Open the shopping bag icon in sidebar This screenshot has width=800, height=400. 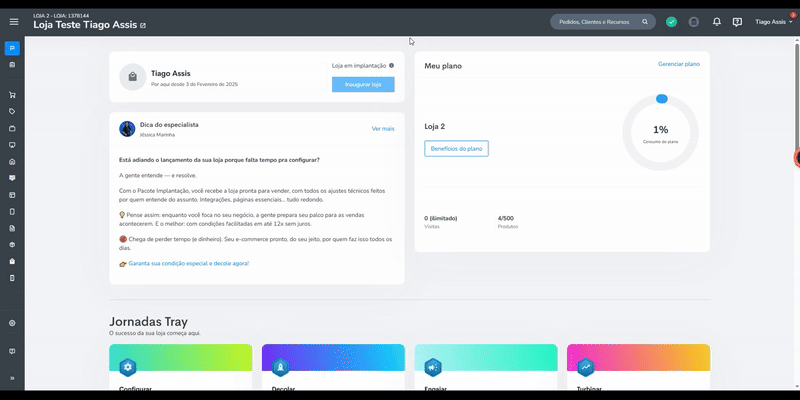point(12,261)
